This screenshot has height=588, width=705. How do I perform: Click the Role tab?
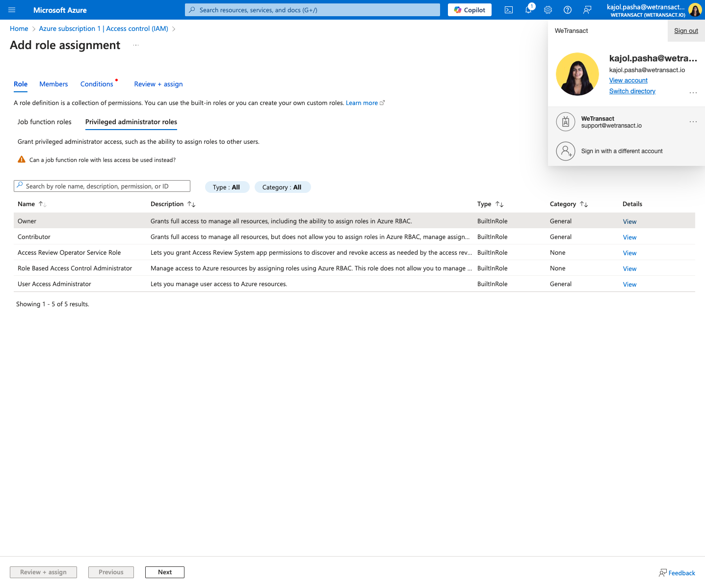(x=21, y=84)
